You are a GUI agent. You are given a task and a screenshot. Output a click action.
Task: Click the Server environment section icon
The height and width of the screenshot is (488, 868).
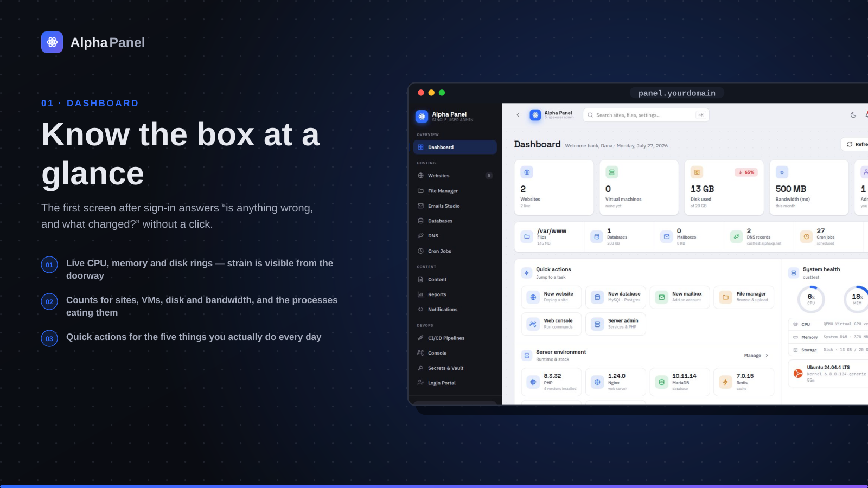[x=527, y=356]
